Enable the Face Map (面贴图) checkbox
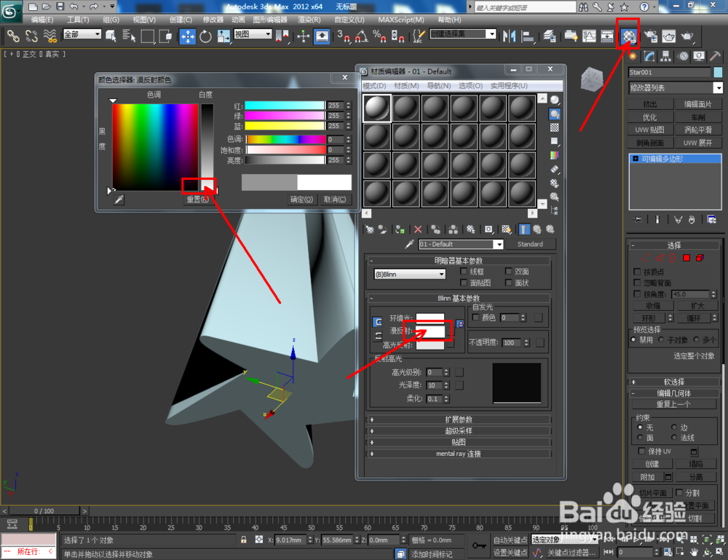The image size is (728, 560). coord(463,283)
